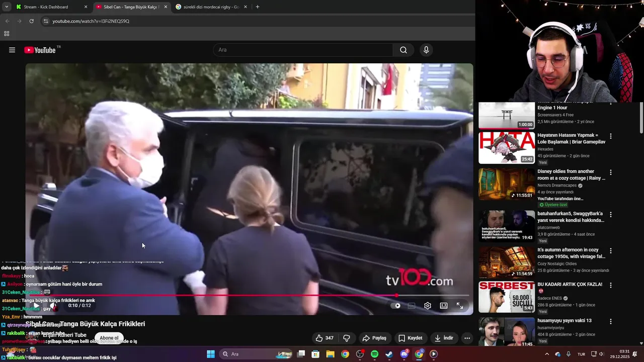Open Microsoft Store from the taskbar

(x=315, y=354)
